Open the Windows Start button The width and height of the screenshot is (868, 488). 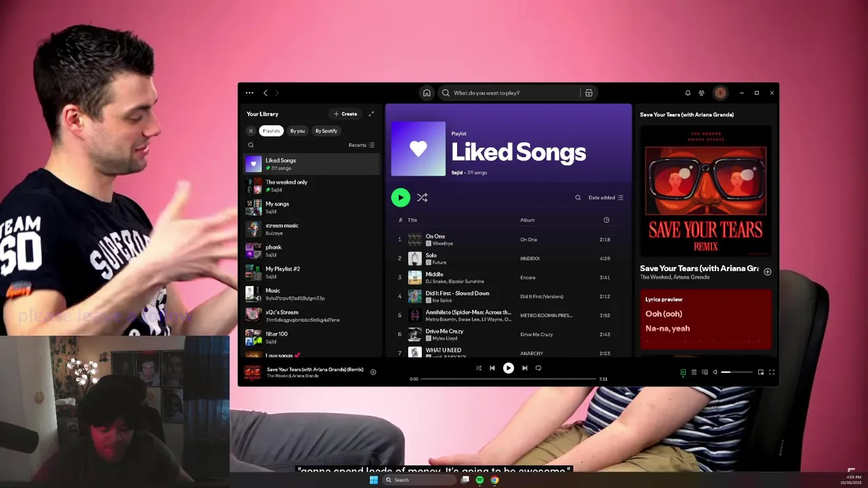pyautogui.click(x=374, y=480)
